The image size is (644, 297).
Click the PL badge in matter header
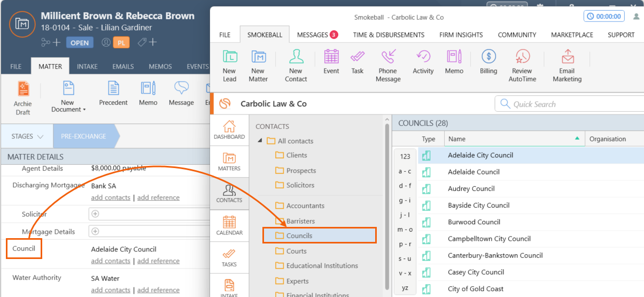coord(121,43)
